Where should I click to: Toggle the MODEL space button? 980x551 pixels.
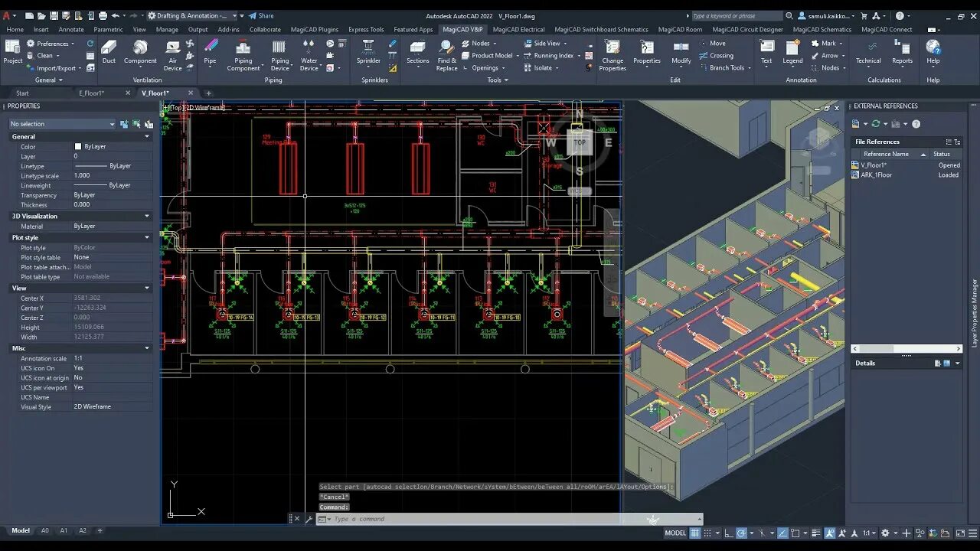pos(675,533)
